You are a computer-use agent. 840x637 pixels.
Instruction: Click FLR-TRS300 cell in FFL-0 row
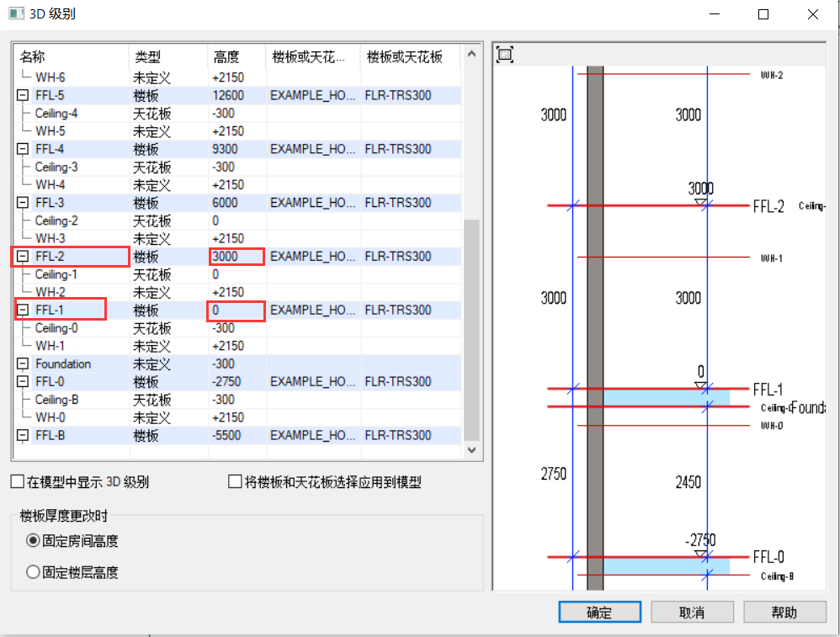point(411,381)
